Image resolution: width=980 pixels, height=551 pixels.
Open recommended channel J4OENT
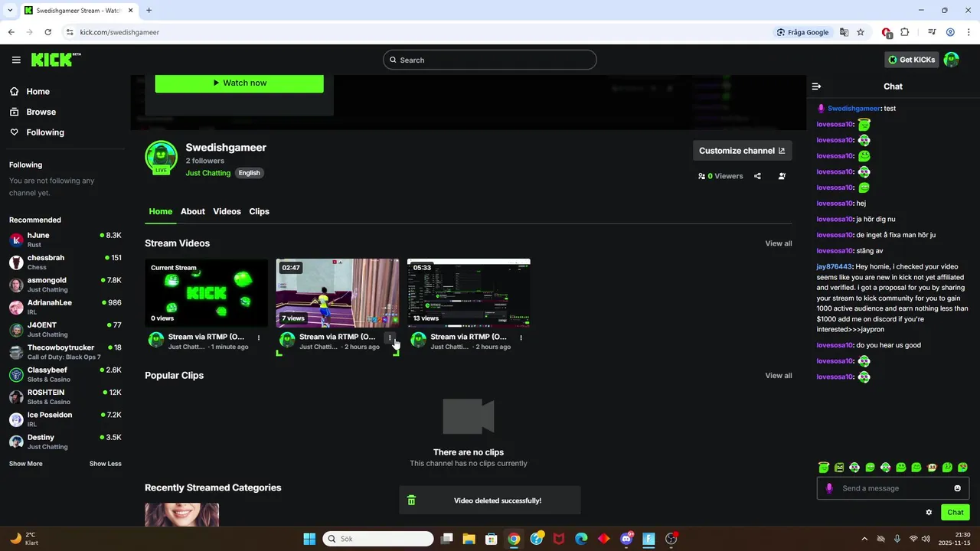pos(65,330)
